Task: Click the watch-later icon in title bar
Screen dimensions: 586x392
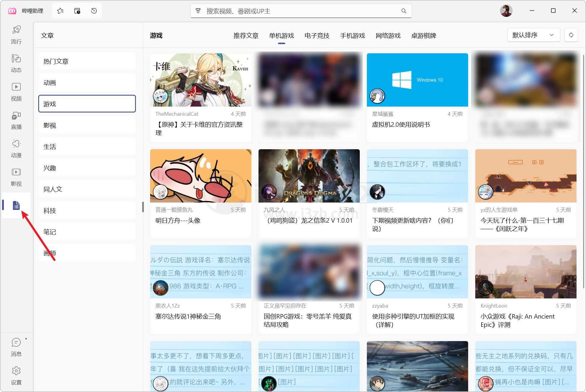Action: pos(77,11)
